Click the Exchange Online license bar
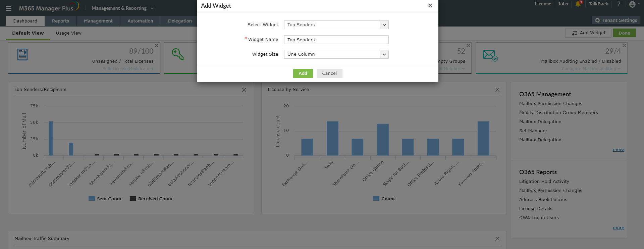This screenshot has height=249, width=644. [307, 147]
